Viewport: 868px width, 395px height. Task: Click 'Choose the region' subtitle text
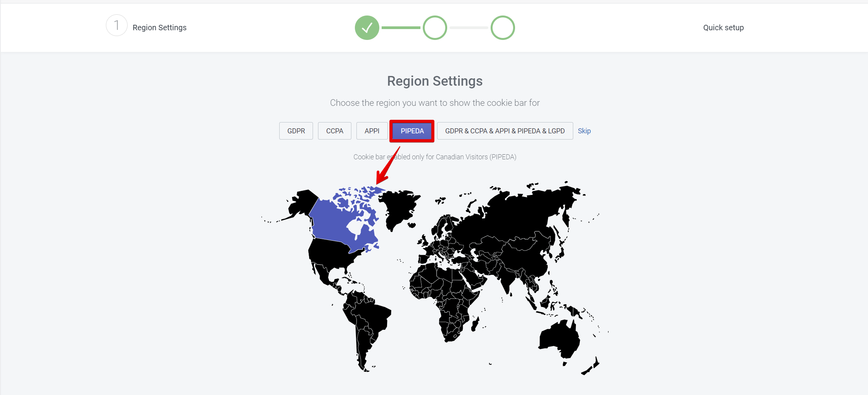click(435, 103)
